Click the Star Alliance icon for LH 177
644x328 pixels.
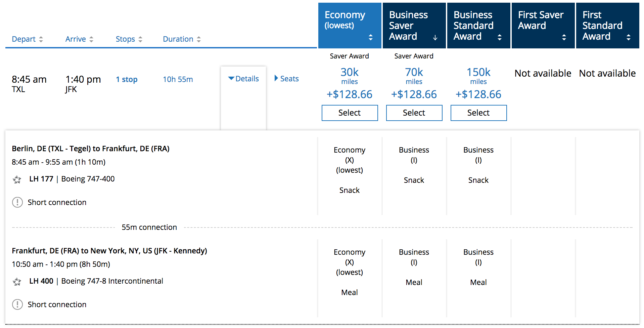pyautogui.click(x=17, y=179)
